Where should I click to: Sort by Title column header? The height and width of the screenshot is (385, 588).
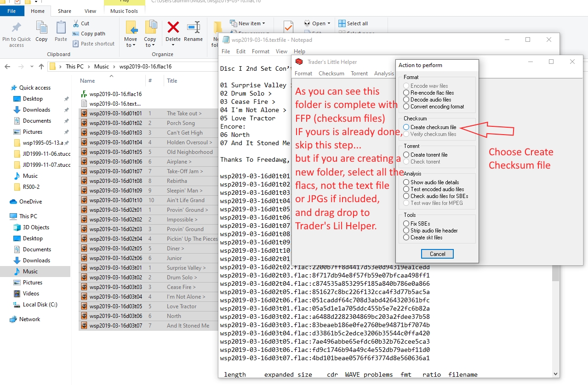172,81
